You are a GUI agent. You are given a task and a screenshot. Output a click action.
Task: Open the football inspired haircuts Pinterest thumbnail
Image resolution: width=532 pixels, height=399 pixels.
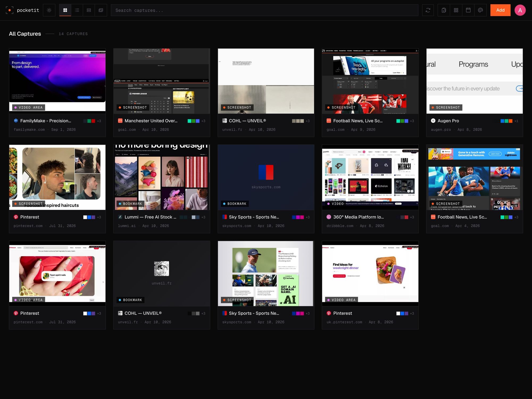click(57, 177)
